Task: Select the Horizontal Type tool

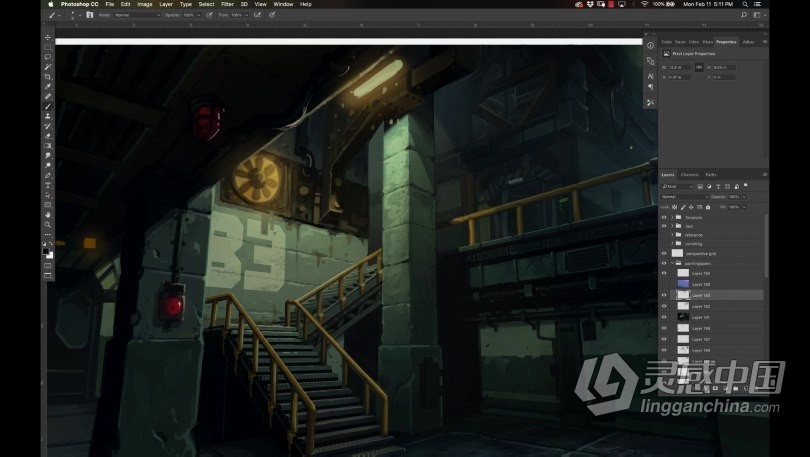Action: 48,185
